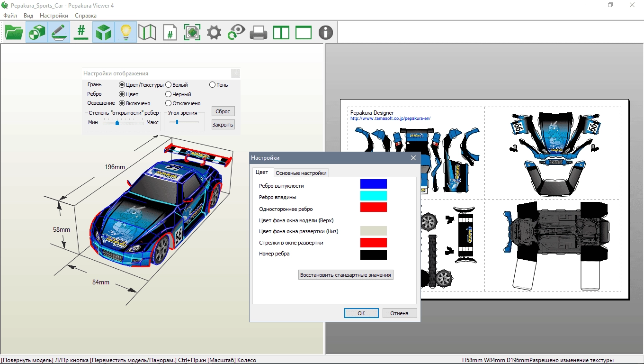Image resolution: width=644 pixels, height=364 pixels.
Task: Close the Настройки отображения panel
Action: [235, 73]
